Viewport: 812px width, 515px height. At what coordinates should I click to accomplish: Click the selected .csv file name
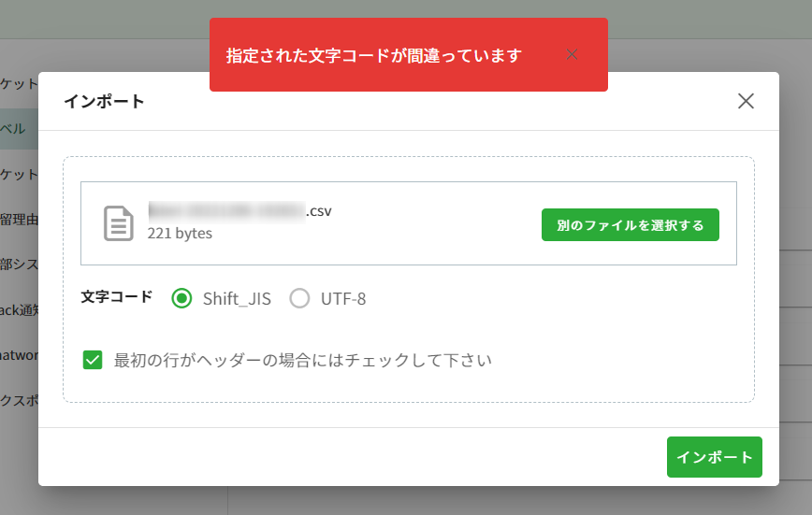[239, 210]
